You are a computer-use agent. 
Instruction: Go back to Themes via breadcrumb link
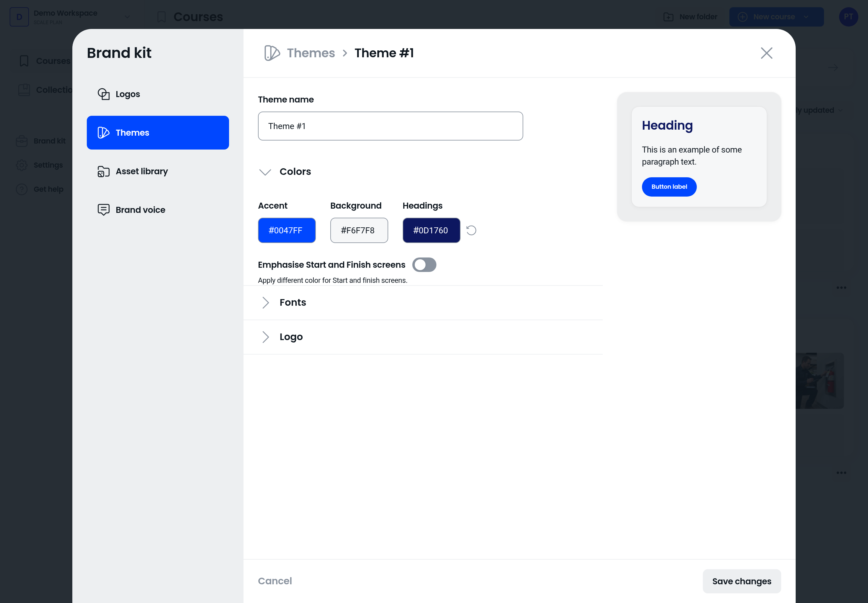pyautogui.click(x=311, y=53)
